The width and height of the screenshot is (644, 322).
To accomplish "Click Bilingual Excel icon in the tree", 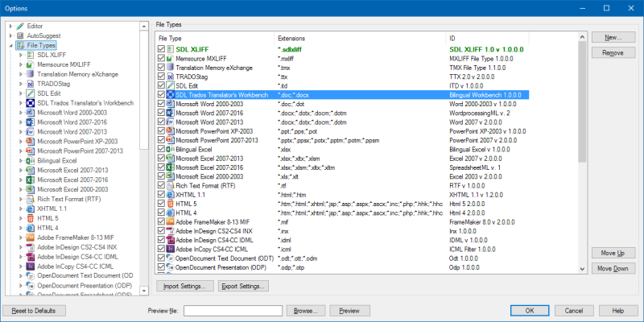I will [x=30, y=160].
